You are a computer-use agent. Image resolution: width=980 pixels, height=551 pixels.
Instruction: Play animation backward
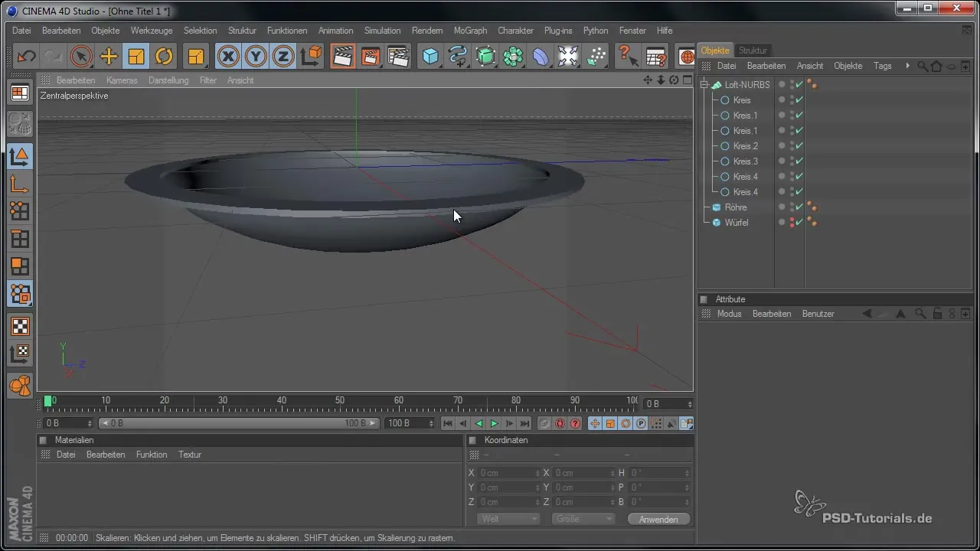pyautogui.click(x=479, y=423)
